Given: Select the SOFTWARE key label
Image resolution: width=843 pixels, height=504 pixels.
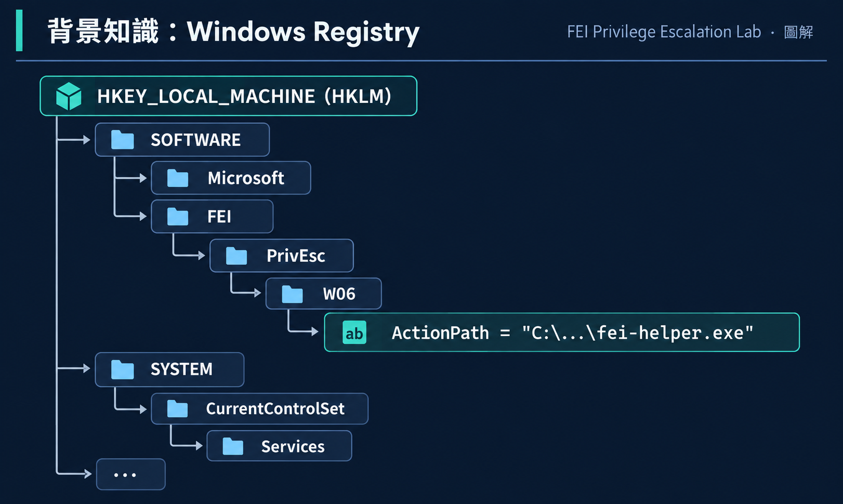Looking at the screenshot, I should coord(196,140).
